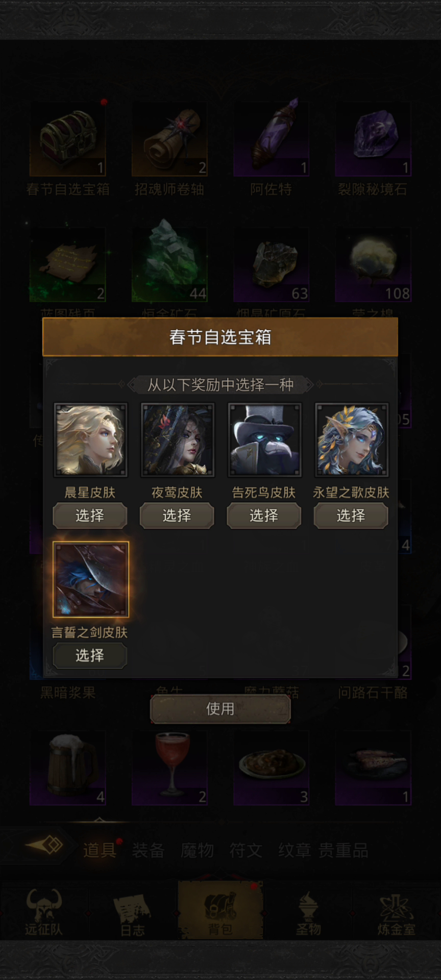Tap the 春节自选宝箱 chest item
441x980 pixels.
68,139
